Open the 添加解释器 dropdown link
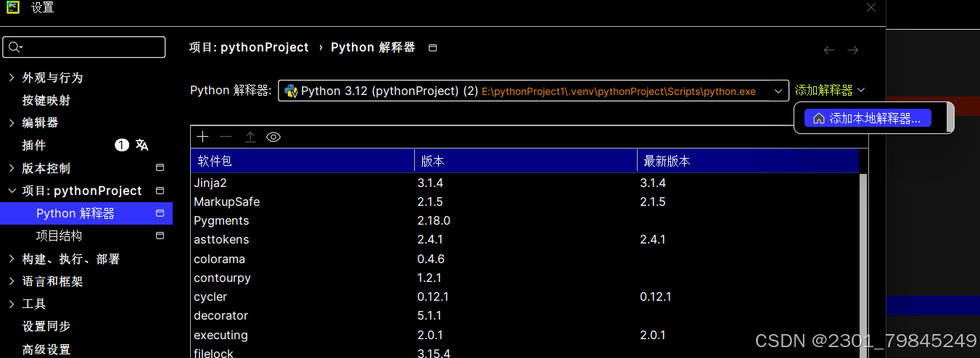 830,91
